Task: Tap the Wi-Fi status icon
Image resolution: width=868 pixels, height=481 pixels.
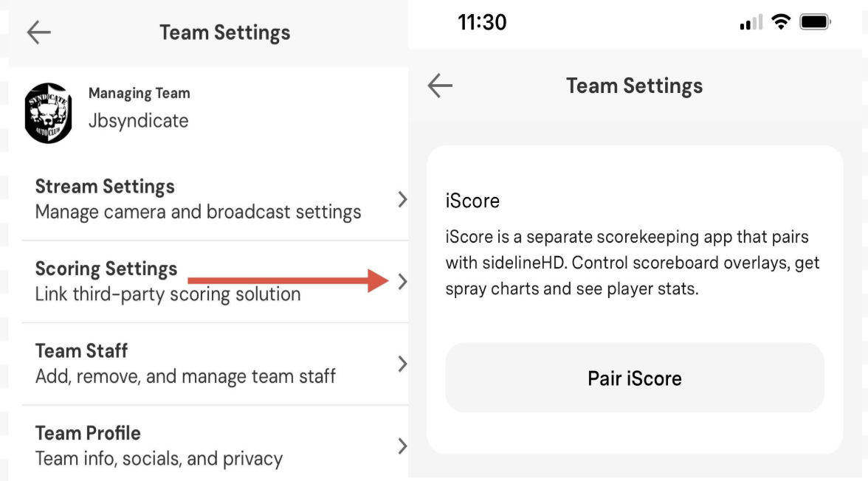Action: (x=780, y=22)
